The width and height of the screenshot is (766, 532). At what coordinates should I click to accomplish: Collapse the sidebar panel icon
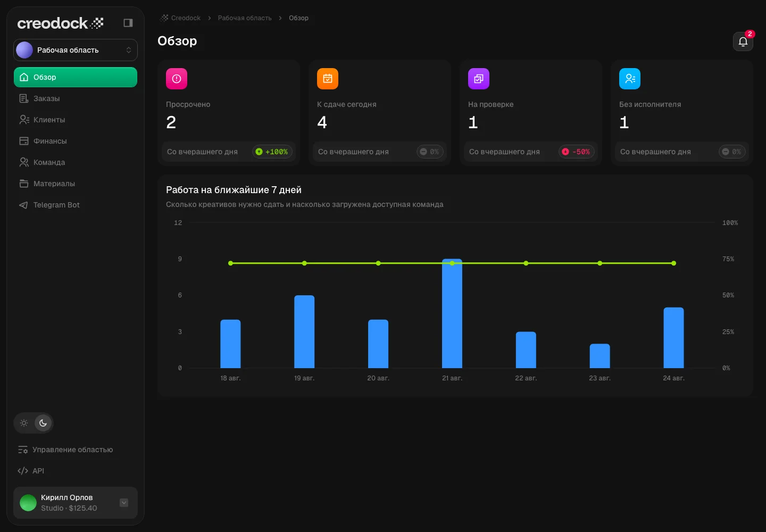(128, 23)
